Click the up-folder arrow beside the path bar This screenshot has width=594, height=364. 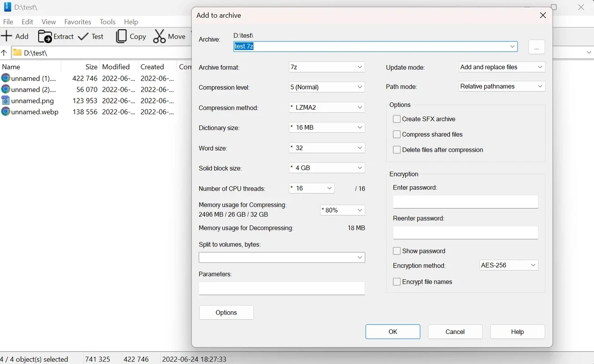4,53
